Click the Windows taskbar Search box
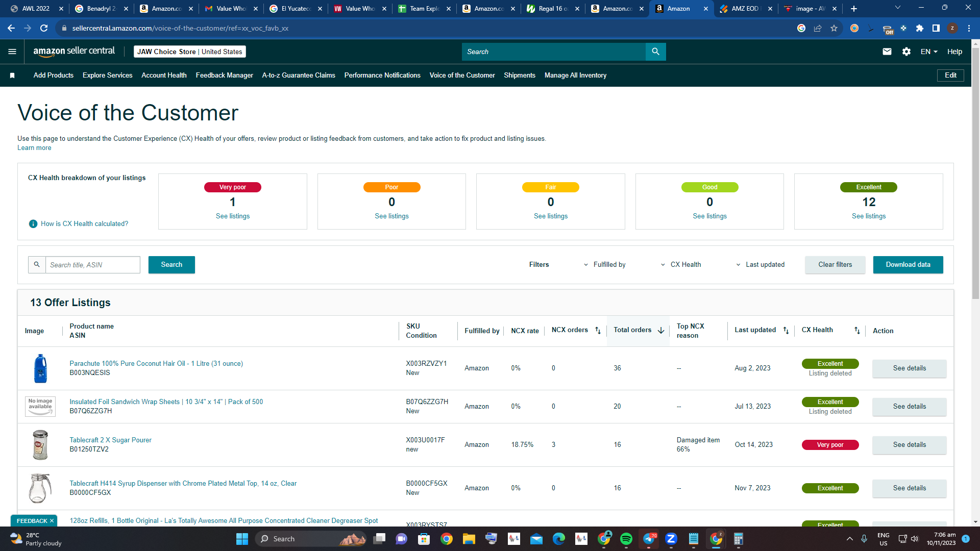This screenshot has width=980, height=551. pyautogui.click(x=311, y=539)
